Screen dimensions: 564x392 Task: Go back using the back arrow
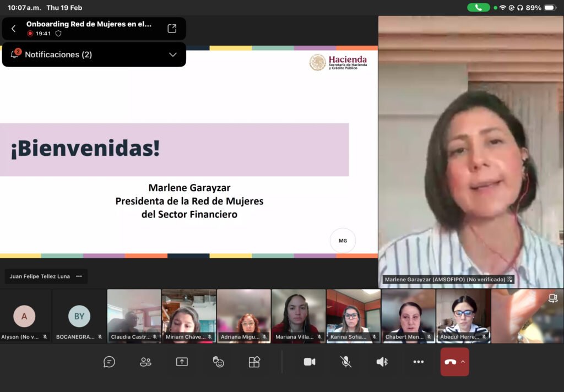click(x=14, y=29)
